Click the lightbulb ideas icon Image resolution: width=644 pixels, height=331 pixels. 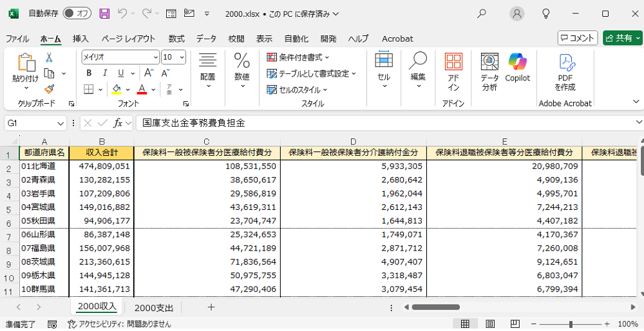(x=546, y=14)
